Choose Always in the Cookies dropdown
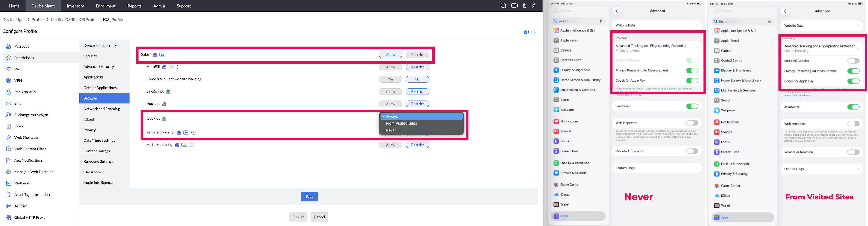 [x=422, y=117]
